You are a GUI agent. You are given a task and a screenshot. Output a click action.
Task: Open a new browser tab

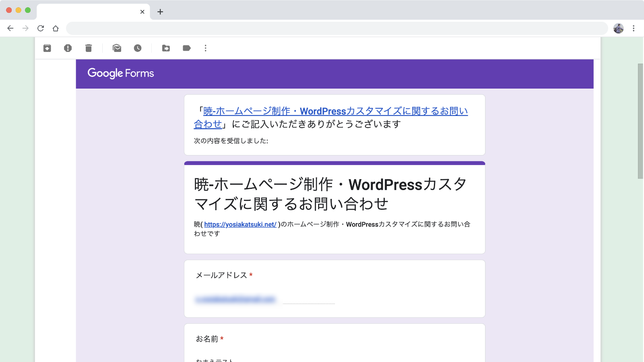(160, 12)
